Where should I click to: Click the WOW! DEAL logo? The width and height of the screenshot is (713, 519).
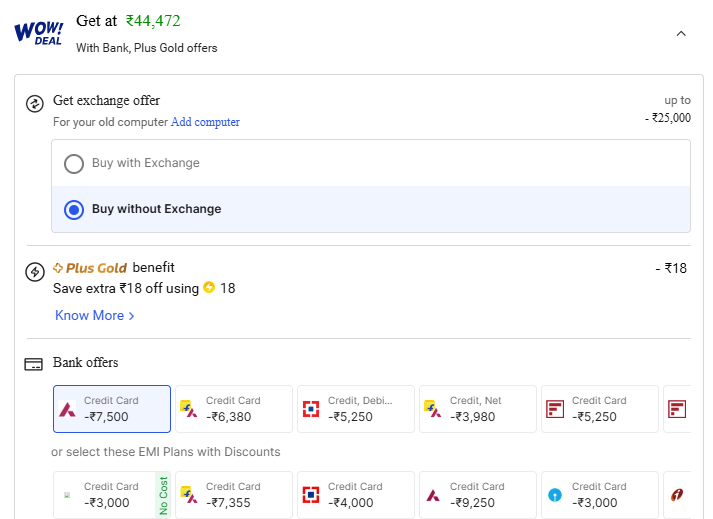pyautogui.click(x=38, y=32)
